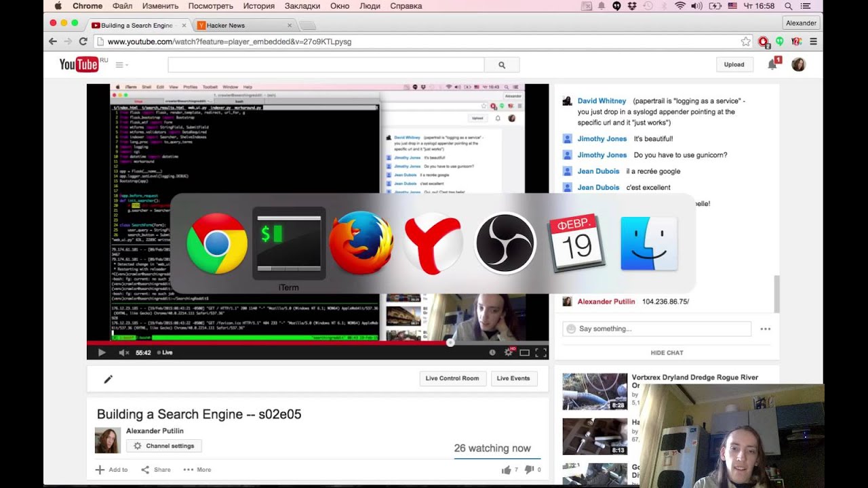Reload the page
The width and height of the screenshot is (868, 488).
83,41
